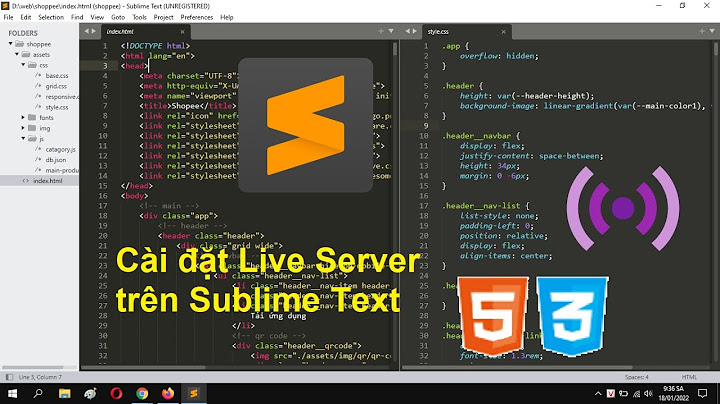720x404 pixels.
Task: Expand the img folder
Action: (23, 128)
